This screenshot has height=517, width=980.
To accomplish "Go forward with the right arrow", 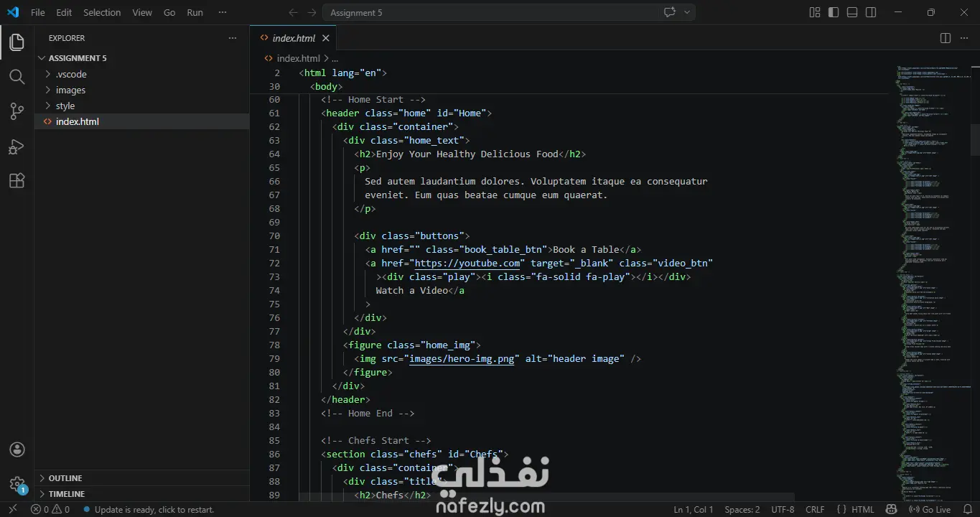I will click(312, 12).
